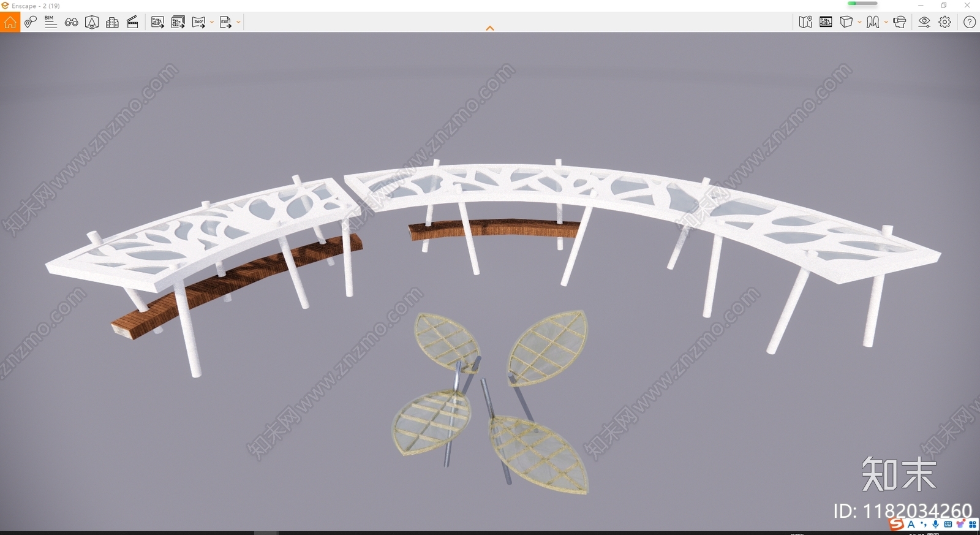Click the Rendering Style icon
The image size is (980, 535).
[x=873, y=23]
